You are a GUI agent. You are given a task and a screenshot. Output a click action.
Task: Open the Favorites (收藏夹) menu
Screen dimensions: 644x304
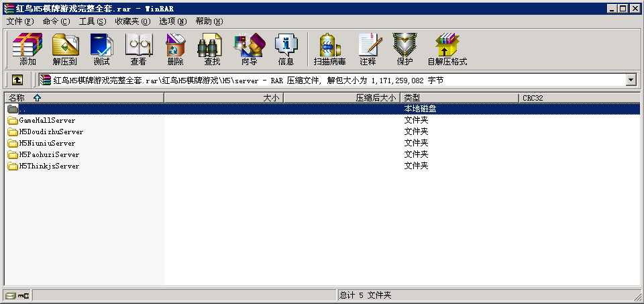tap(131, 21)
